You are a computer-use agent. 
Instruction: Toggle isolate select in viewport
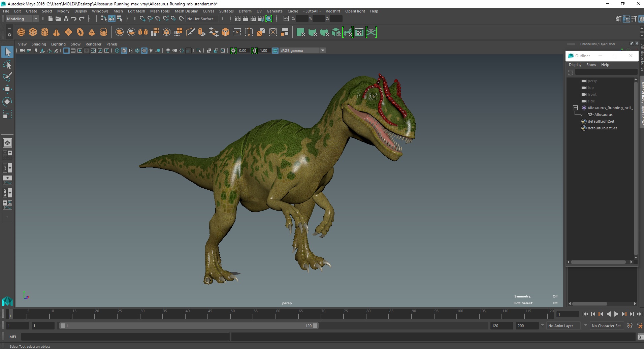coord(199,51)
